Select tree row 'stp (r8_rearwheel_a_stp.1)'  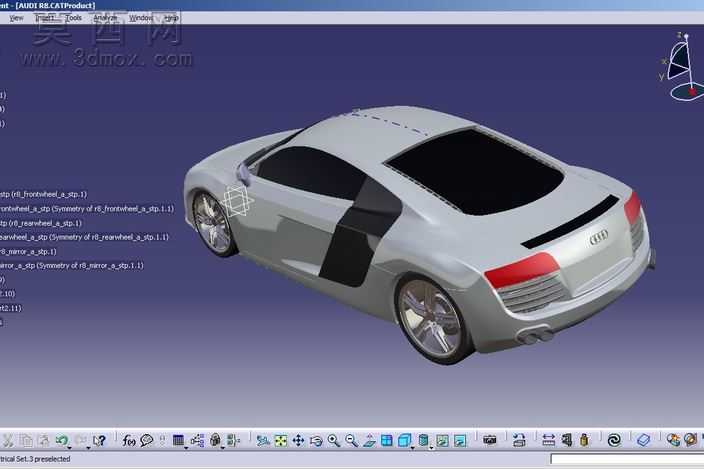41,223
